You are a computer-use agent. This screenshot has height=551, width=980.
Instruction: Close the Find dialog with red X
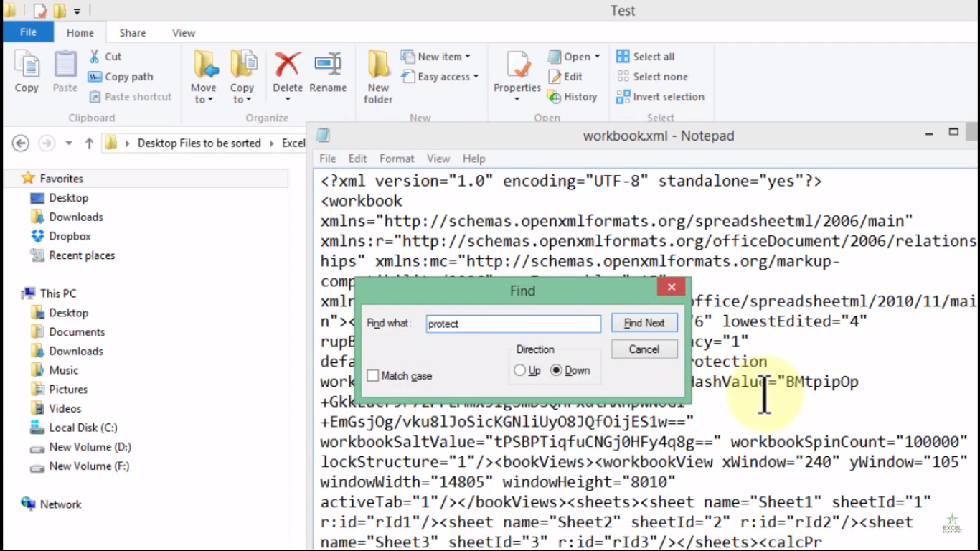(672, 288)
